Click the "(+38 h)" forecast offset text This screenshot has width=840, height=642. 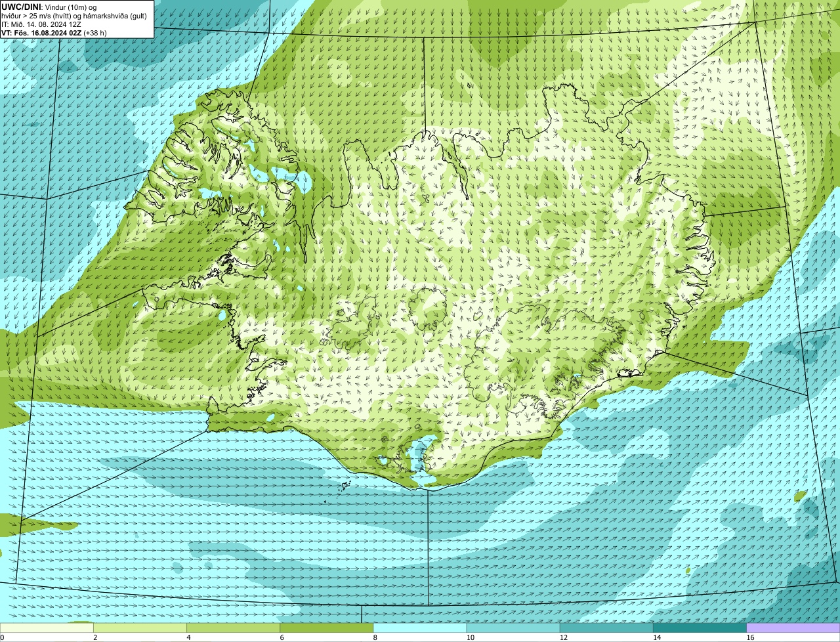95,33
